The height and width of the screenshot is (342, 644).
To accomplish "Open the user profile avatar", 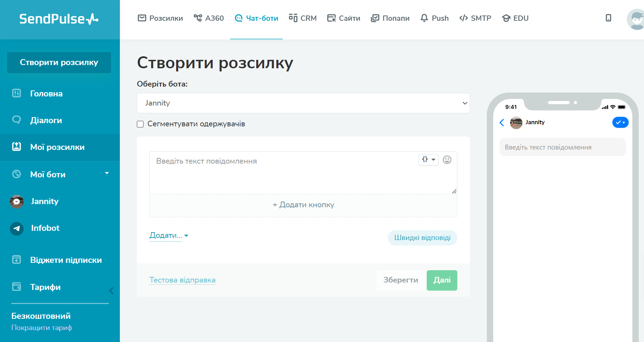I will coord(636,19).
